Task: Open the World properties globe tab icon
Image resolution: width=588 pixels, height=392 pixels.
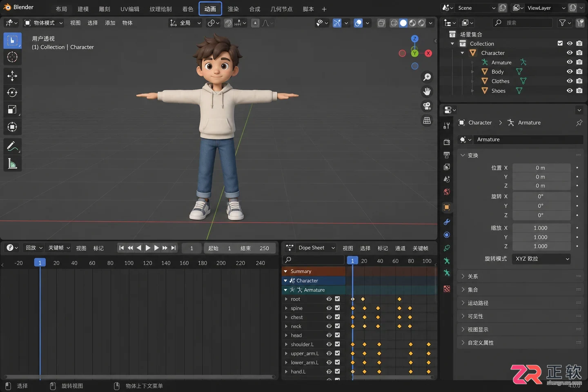Action: click(x=447, y=192)
